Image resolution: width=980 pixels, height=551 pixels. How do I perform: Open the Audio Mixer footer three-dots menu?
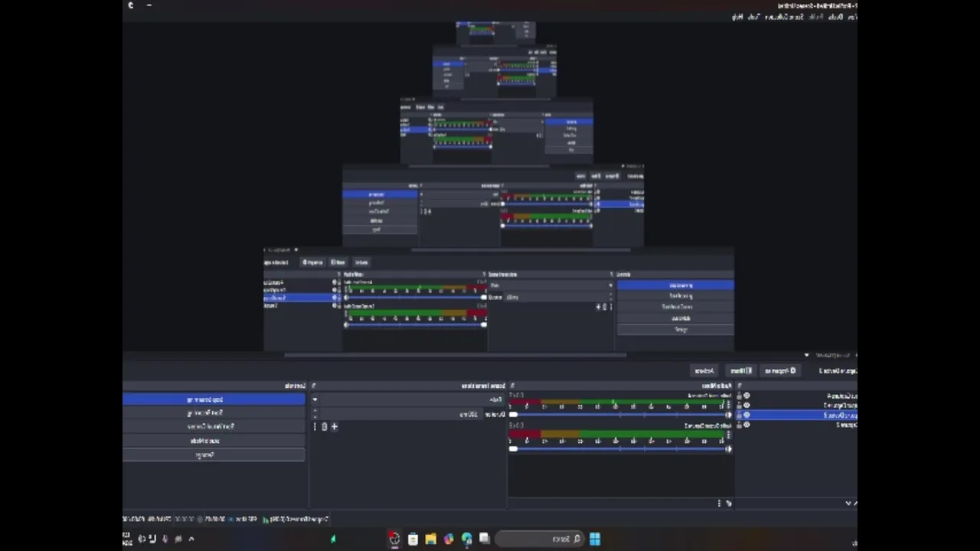click(719, 503)
